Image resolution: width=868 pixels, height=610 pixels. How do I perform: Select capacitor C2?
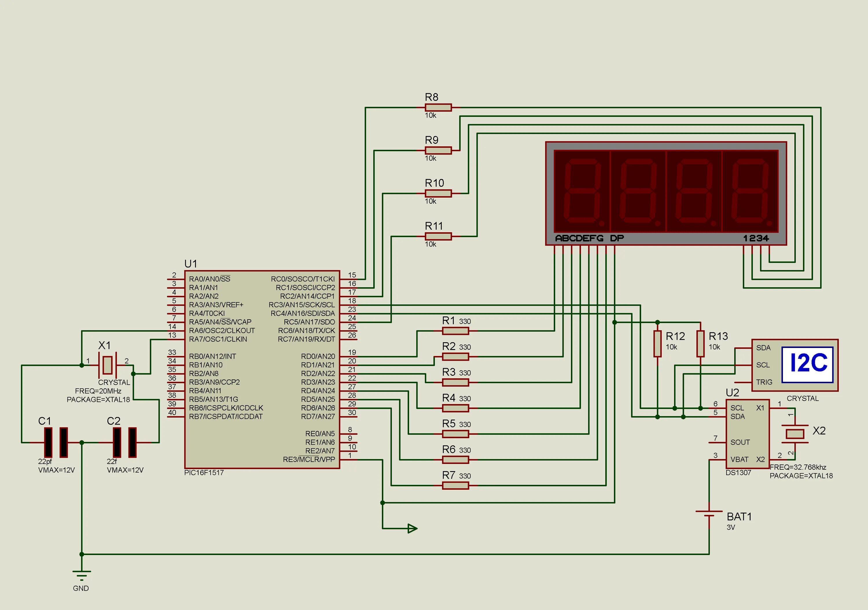coord(125,442)
